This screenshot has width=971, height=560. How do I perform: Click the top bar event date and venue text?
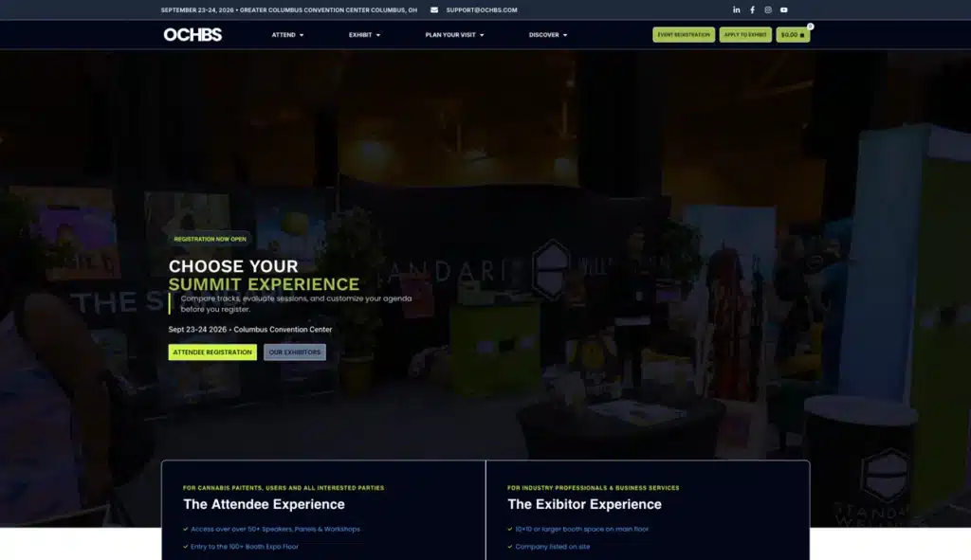(x=289, y=9)
